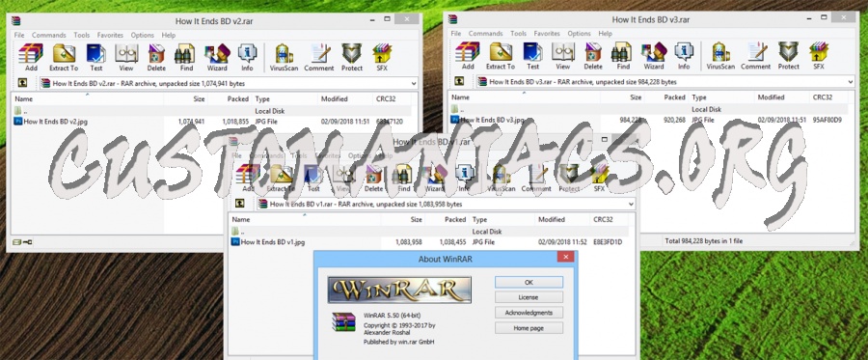
Task: Click Add icon in v2.rar window
Action: click(x=31, y=58)
